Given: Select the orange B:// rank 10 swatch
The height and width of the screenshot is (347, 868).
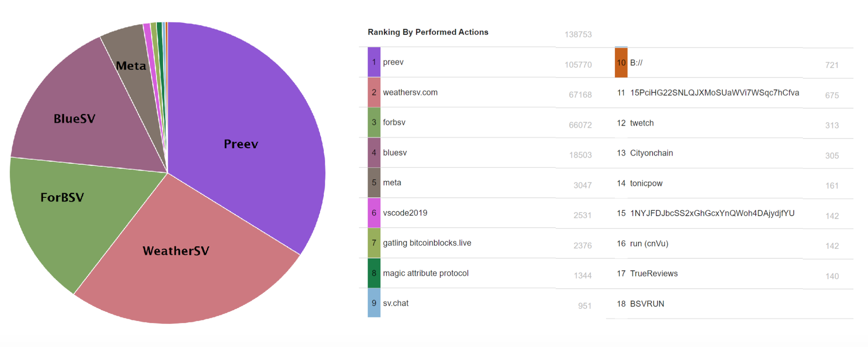Looking at the screenshot, I should click(x=621, y=63).
